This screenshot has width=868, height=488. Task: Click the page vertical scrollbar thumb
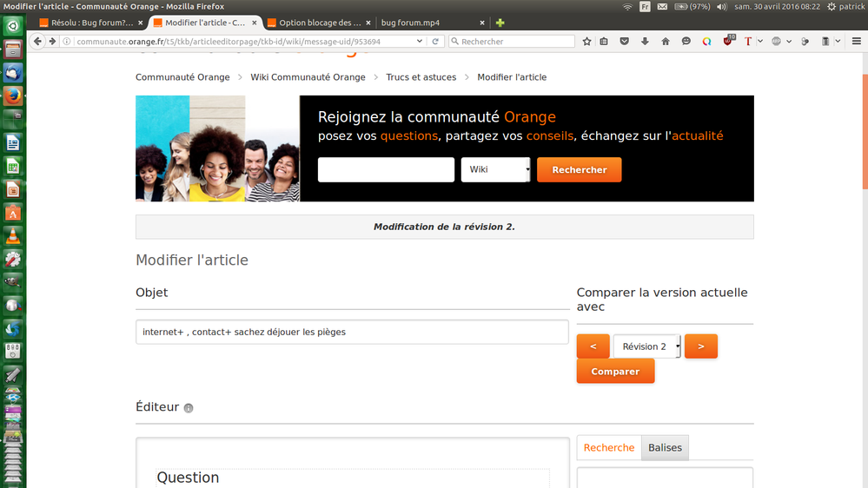coord(865,131)
